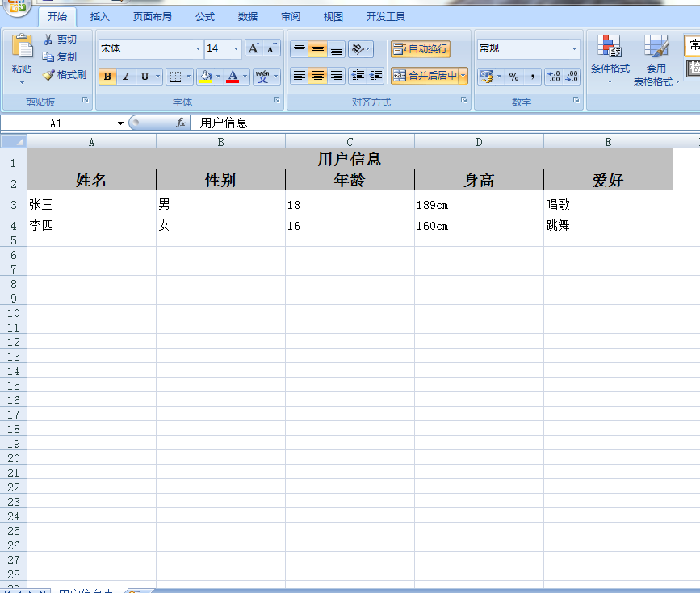Open the Font (字体) dialog launcher
Screen dimensions: 700x593
277,100
